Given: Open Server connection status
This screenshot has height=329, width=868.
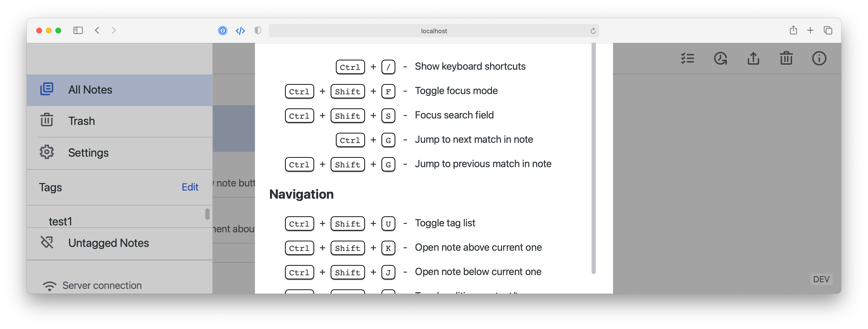Looking at the screenshot, I should [x=102, y=285].
